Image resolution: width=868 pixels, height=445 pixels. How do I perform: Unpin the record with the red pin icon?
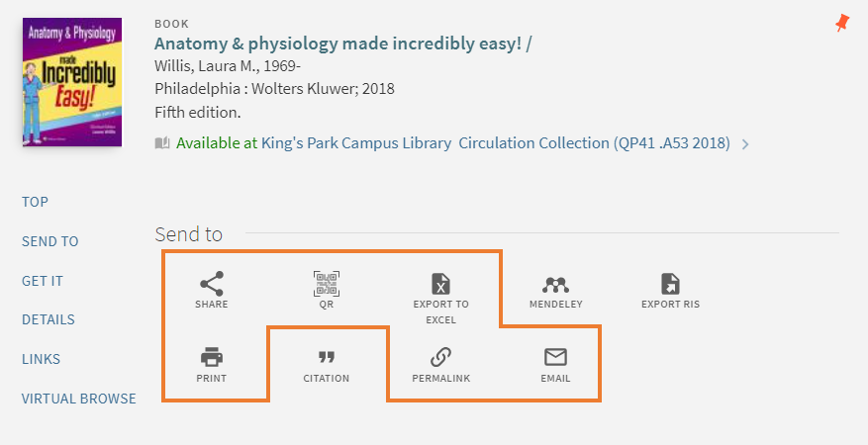[x=842, y=23]
